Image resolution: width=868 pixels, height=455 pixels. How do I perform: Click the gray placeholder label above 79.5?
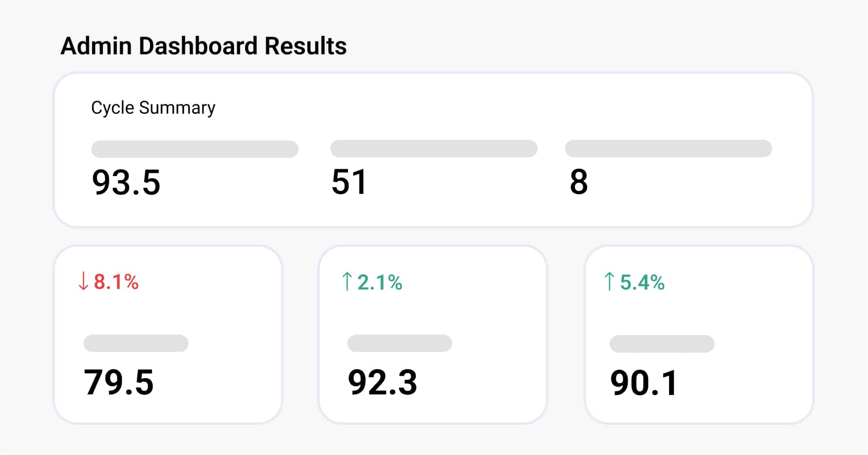point(136,343)
